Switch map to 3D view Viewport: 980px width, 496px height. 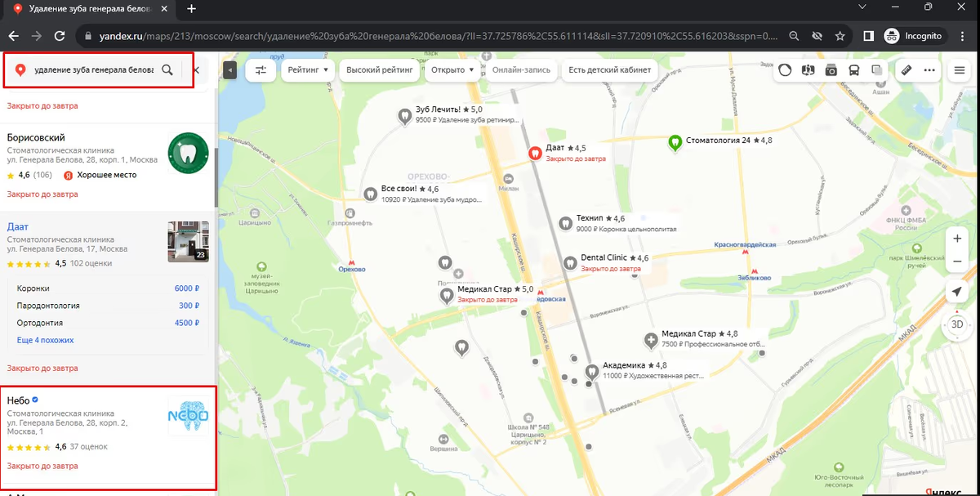(956, 324)
